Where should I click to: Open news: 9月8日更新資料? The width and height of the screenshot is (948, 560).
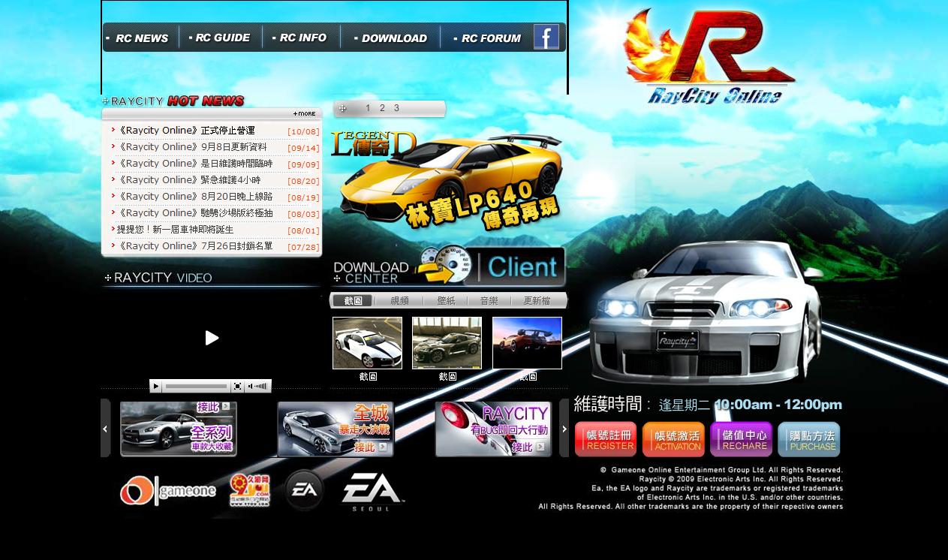click(192, 147)
